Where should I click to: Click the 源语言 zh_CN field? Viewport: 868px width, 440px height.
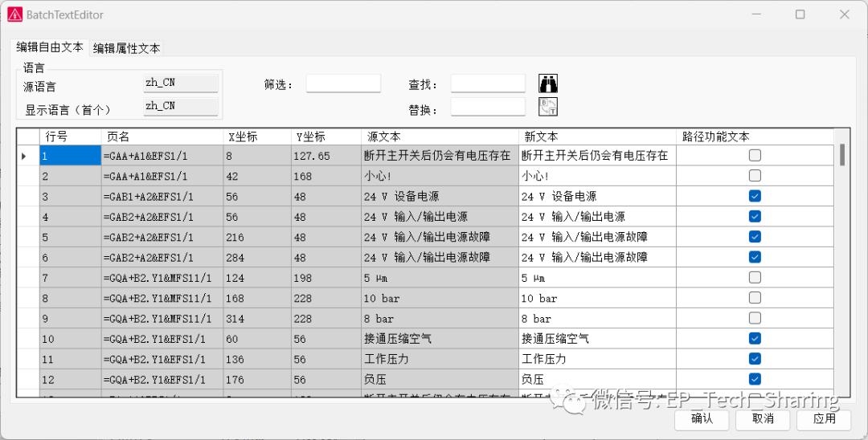[181, 83]
